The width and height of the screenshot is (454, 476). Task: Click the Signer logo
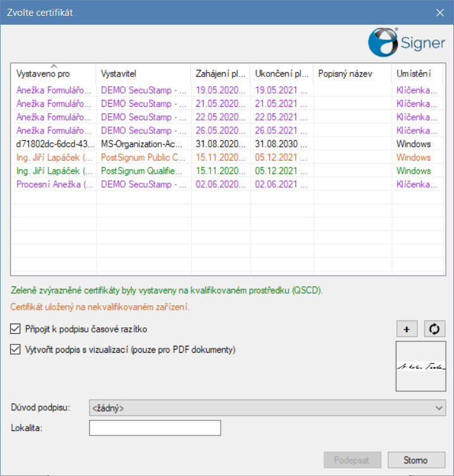pyautogui.click(x=407, y=42)
